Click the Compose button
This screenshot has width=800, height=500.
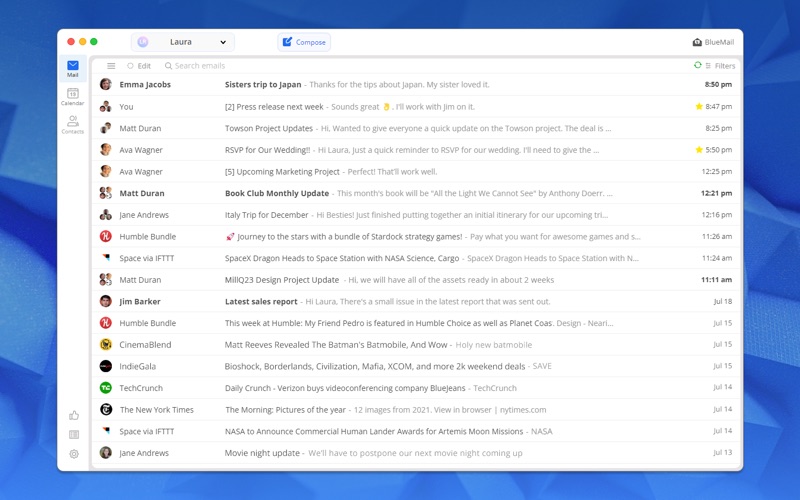tap(304, 42)
